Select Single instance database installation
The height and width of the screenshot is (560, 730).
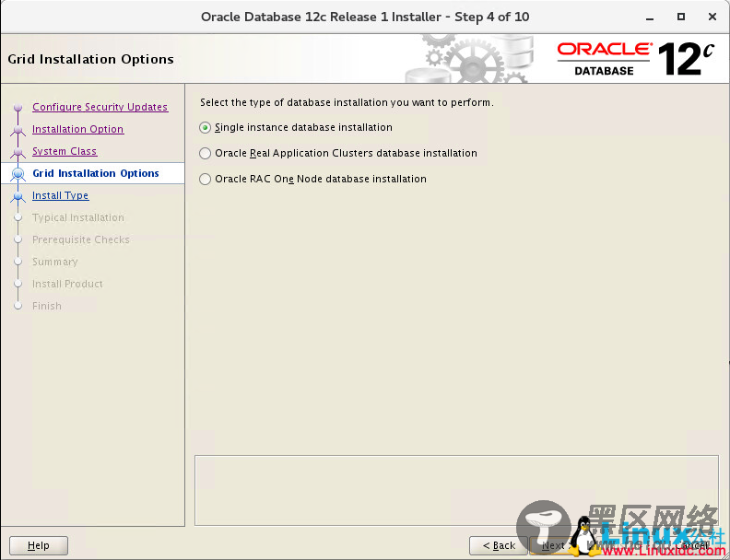(296, 127)
